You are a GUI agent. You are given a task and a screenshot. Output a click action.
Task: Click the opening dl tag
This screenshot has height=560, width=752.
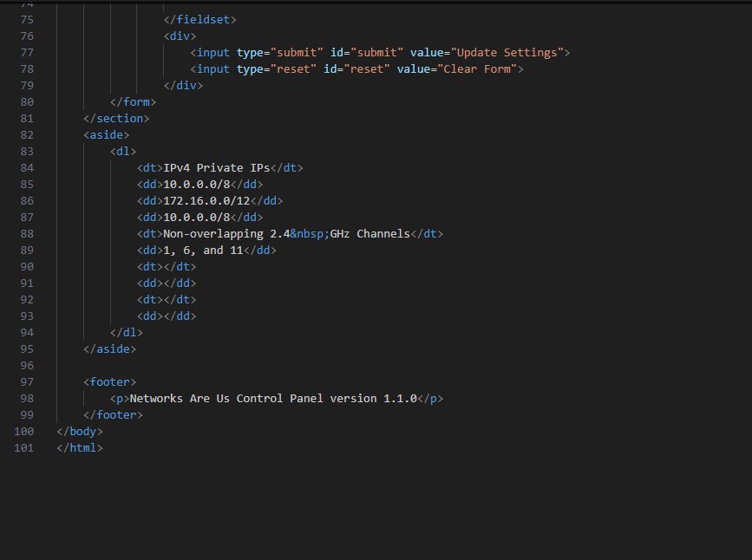click(x=123, y=152)
